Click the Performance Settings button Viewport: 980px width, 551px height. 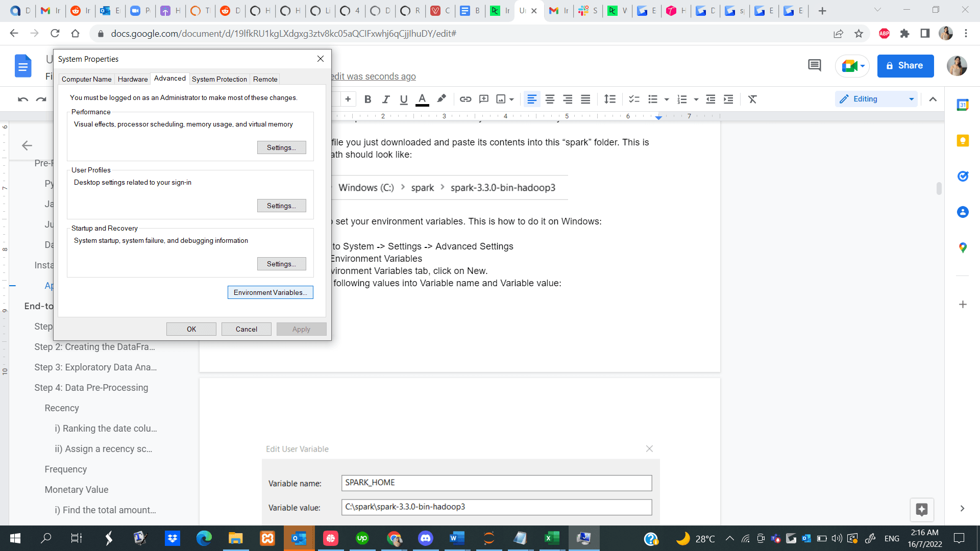click(281, 147)
